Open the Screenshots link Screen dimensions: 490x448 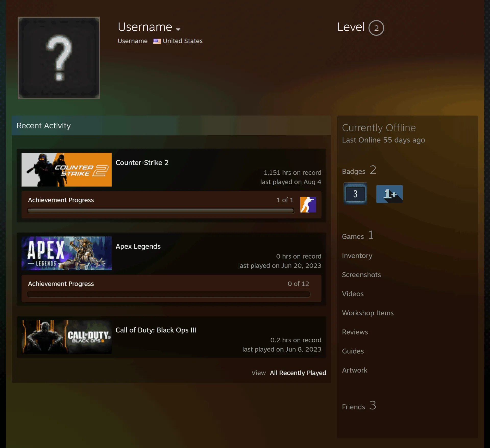[361, 275]
